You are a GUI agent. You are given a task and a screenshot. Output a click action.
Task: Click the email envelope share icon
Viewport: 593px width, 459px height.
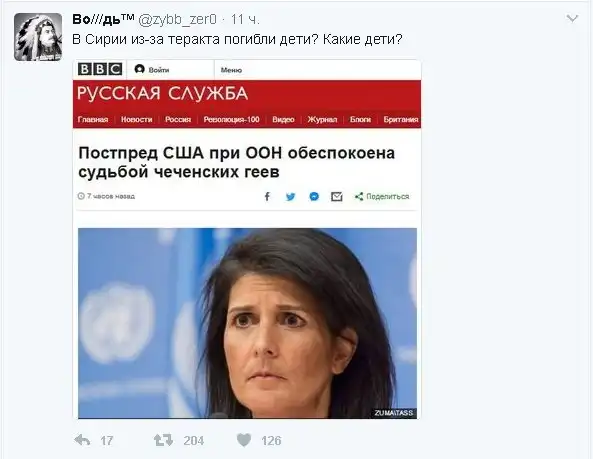[337, 197]
